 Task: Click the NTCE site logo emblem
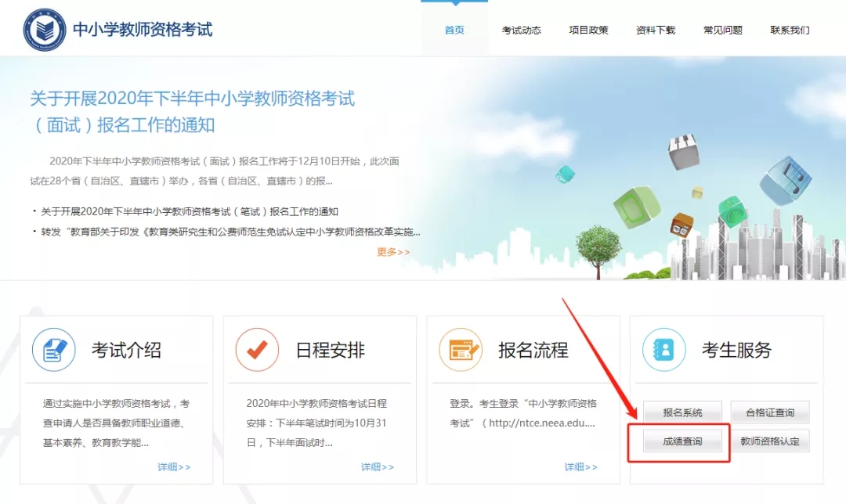tap(45, 30)
